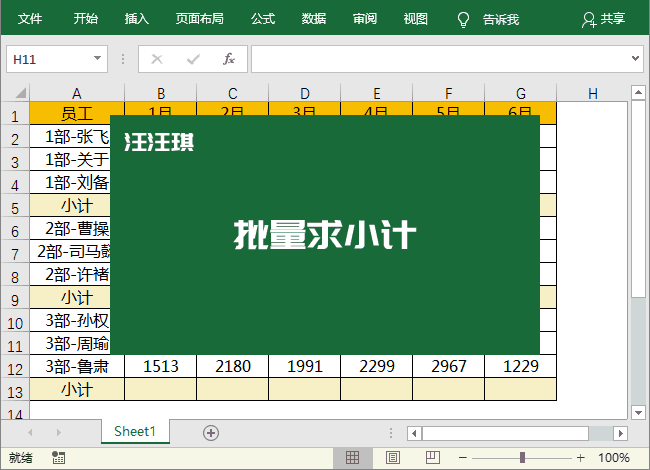Open the 公式 tab
The width and height of the screenshot is (650, 470).
(x=263, y=19)
